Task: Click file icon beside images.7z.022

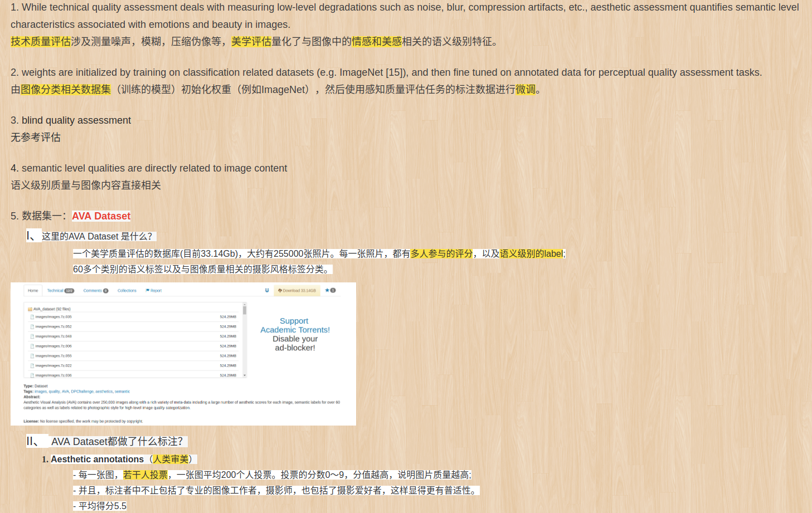Action: pyautogui.click(x=32, y=366)
